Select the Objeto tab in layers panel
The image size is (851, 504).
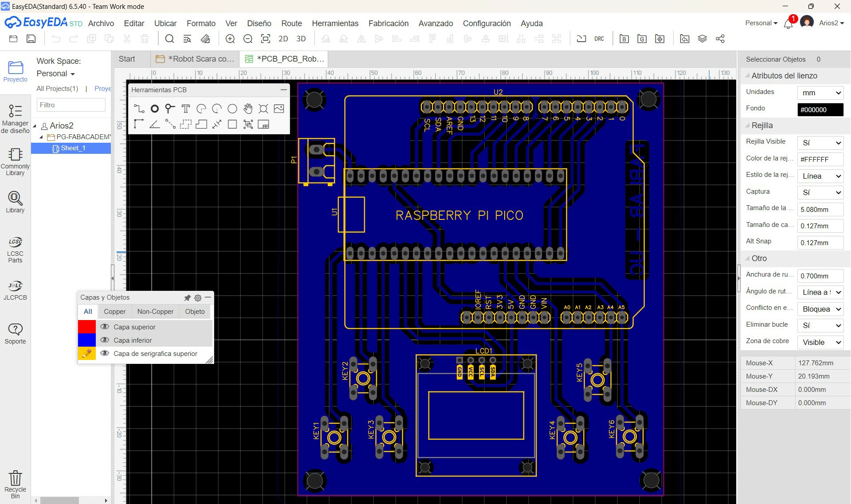tap(195, 312)
